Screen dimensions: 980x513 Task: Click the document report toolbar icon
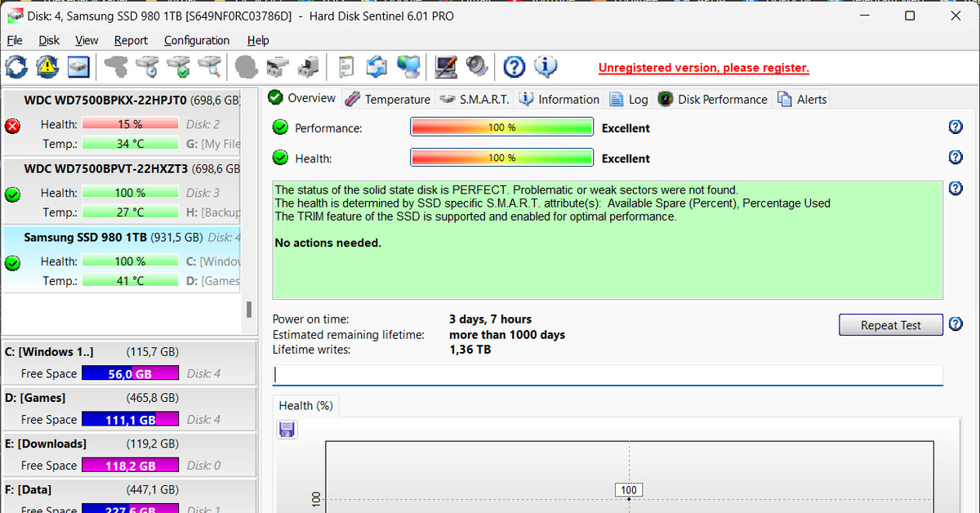(x=346, y=66)
